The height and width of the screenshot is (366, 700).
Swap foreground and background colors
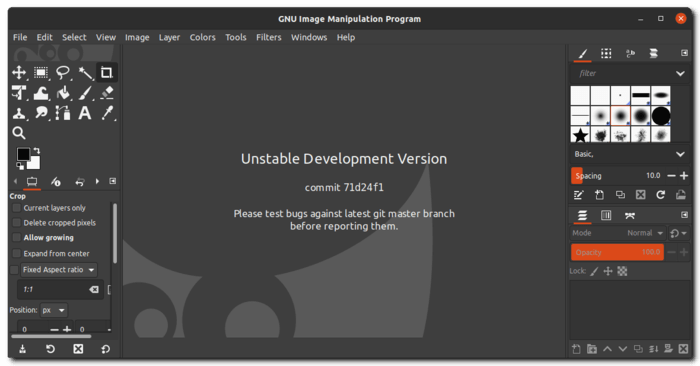coord(37,151)
